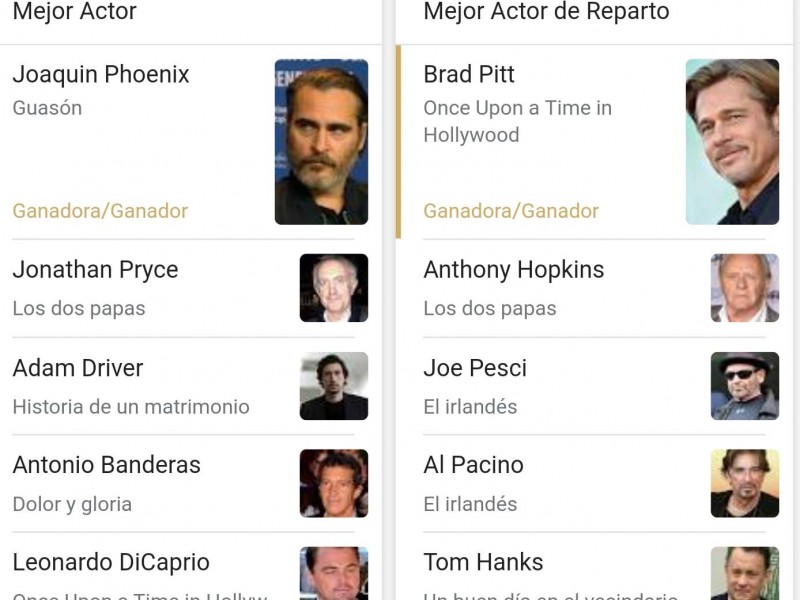Open Brad Pitt's photo thumbnail
800x600 pixels.
click(732, 141)
